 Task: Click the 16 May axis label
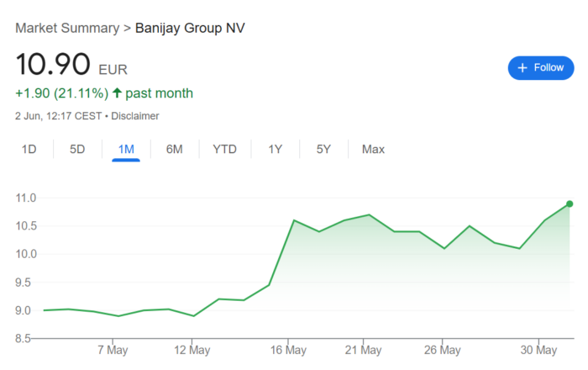click(288, 350)
